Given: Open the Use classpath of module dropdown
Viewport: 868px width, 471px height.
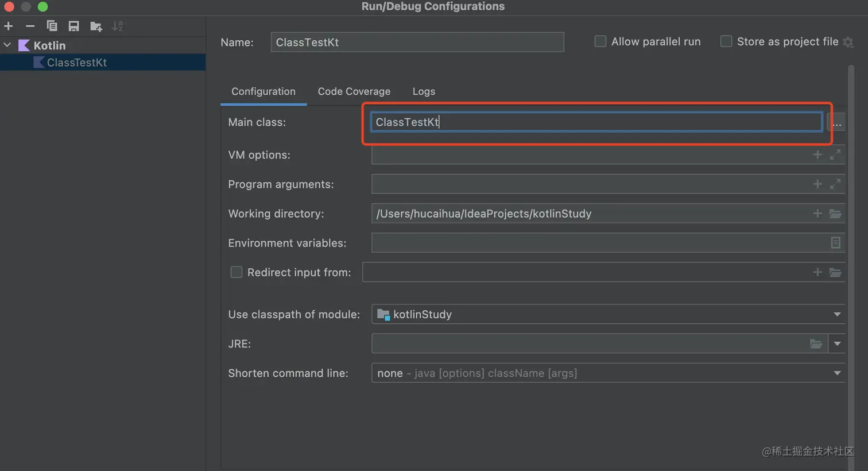Looking at the screenshot, I should point(837,314).
